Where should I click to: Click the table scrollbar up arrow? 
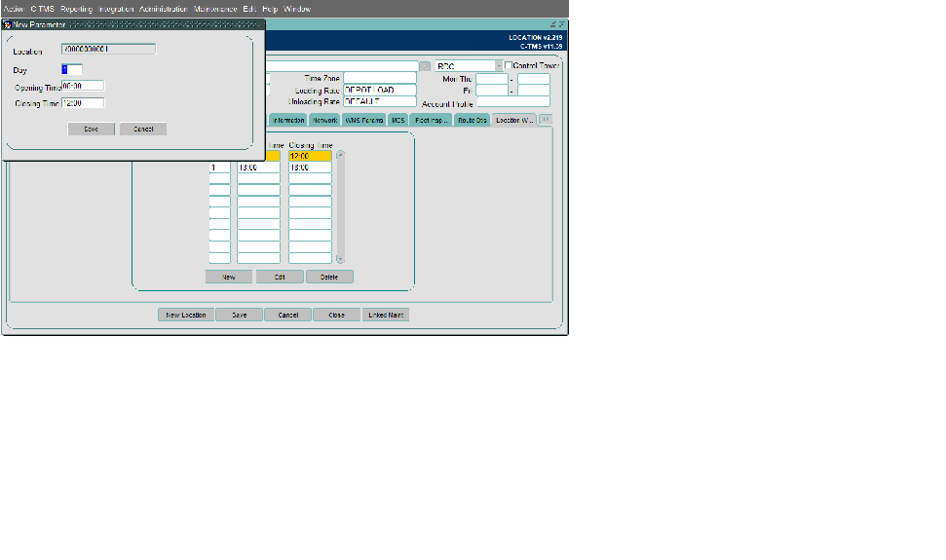point(340,155)
